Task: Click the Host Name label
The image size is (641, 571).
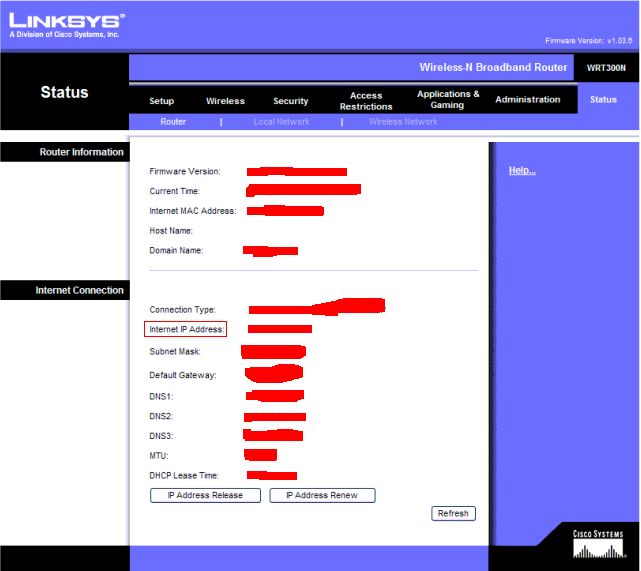Action: pyautogui.click(x=171, y=231)
